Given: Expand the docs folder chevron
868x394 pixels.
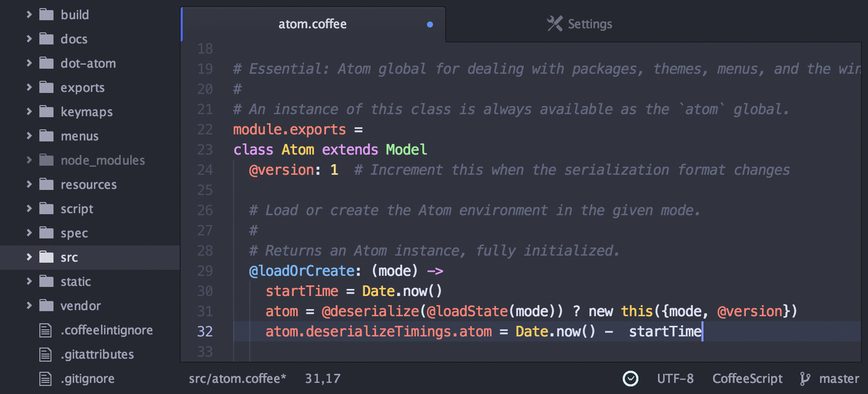Looking at the screenshot, I should (x=29, y=39).
